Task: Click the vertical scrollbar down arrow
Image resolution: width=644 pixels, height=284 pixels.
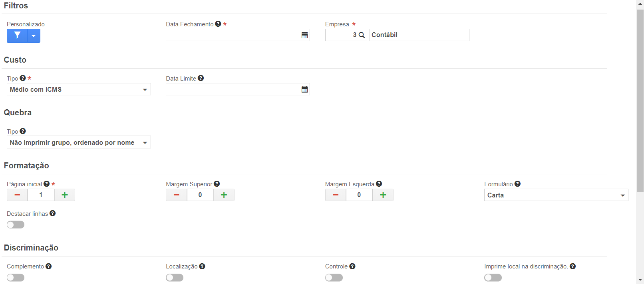Action: click(x=640, y=280)
